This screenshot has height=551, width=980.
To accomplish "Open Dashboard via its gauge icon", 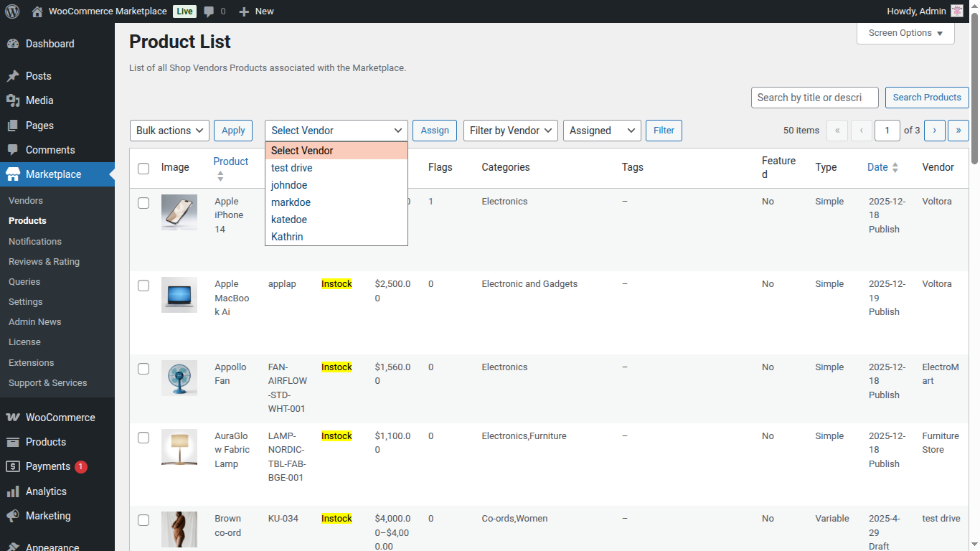I will tap(16, 43).
